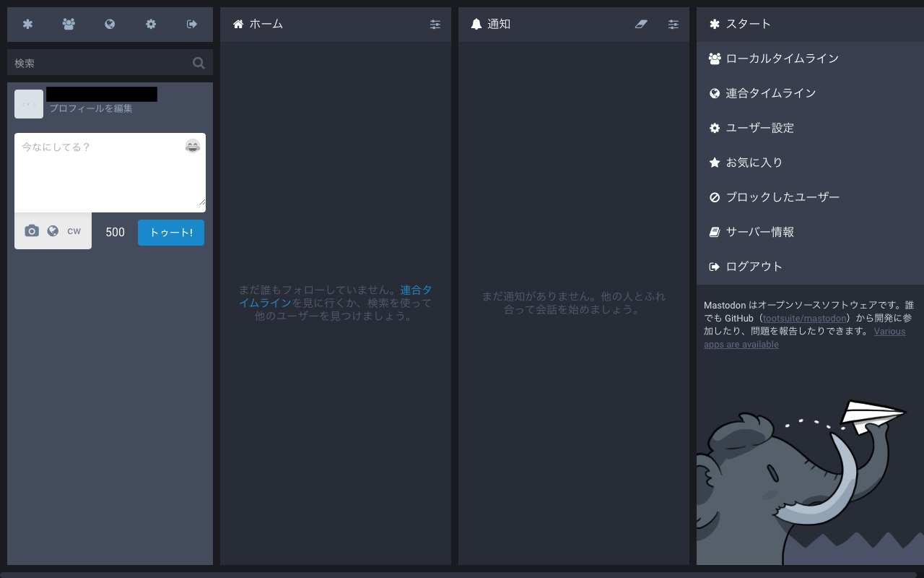
Task: Click the globe icon beside 連合タイムライン in the Start menu
Action: click(715, 93)
